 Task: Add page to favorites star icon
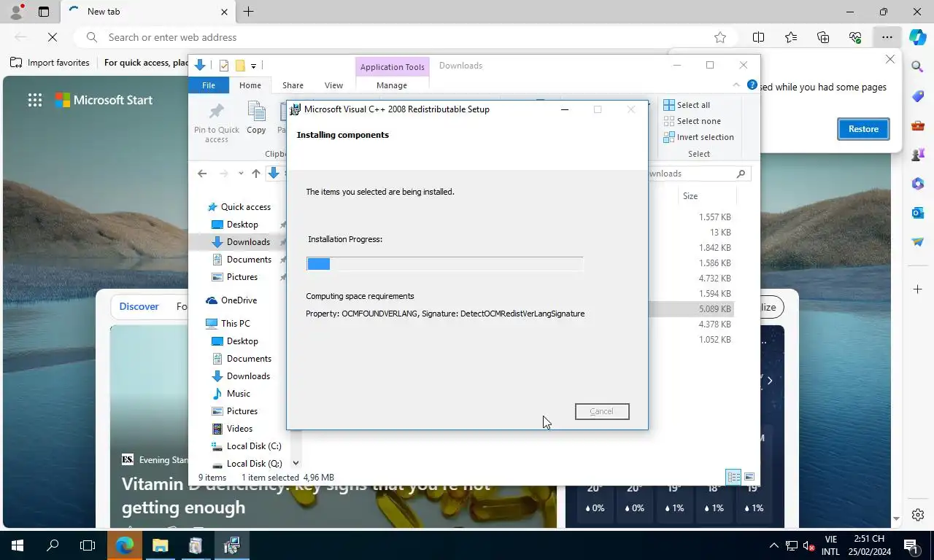pyautogui.click(x=720, y=37)
